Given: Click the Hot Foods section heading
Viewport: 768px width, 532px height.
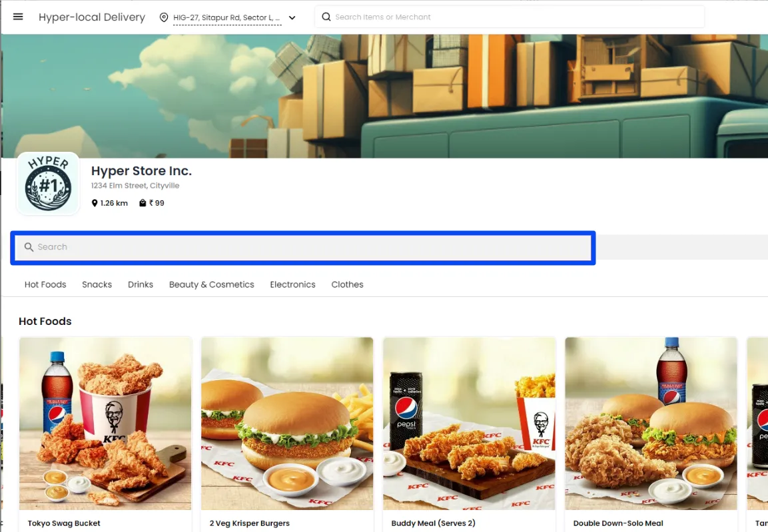Looking at the screenshot, I should (45, 321).
